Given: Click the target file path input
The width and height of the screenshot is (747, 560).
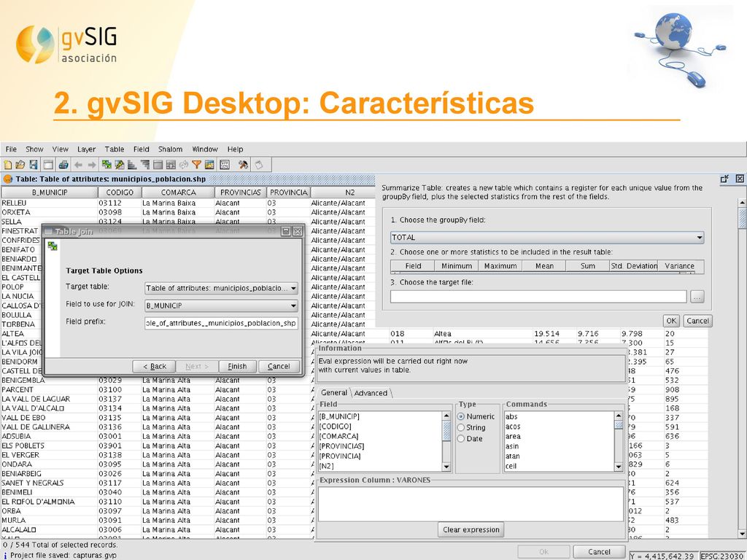Looking at the screenshot, I should pos(538,297).
